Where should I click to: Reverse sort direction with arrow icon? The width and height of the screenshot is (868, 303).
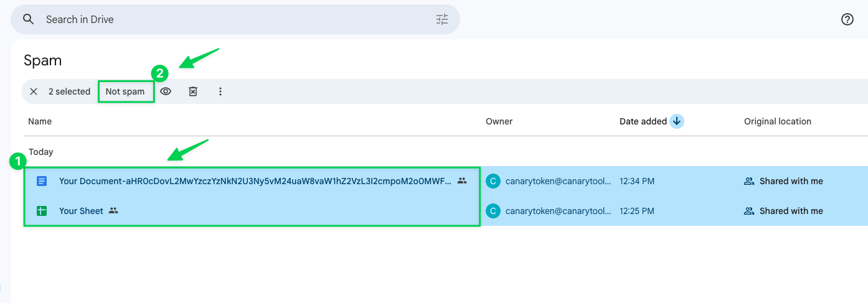click(677, 121)
